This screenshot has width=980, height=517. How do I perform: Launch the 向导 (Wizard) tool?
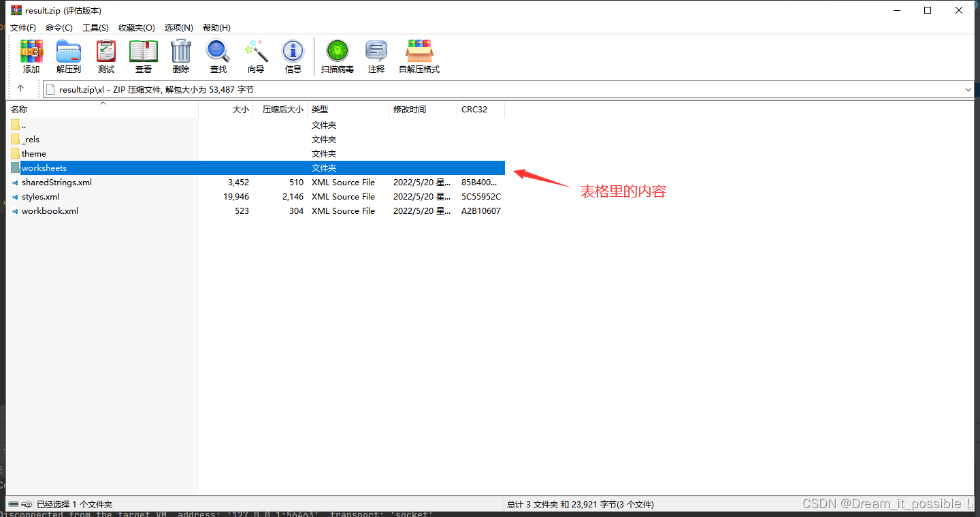click(x=256, y=56)
